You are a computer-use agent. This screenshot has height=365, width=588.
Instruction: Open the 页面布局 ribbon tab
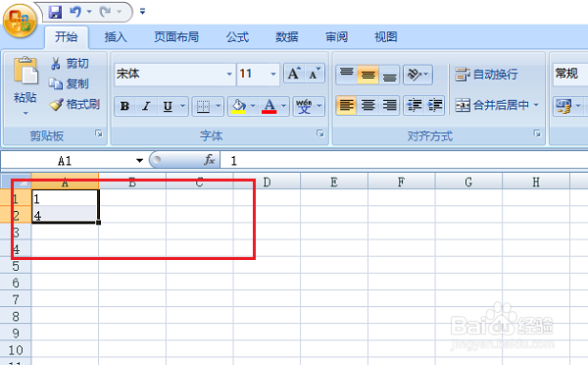pyautogui.click(x=176, y=37)
